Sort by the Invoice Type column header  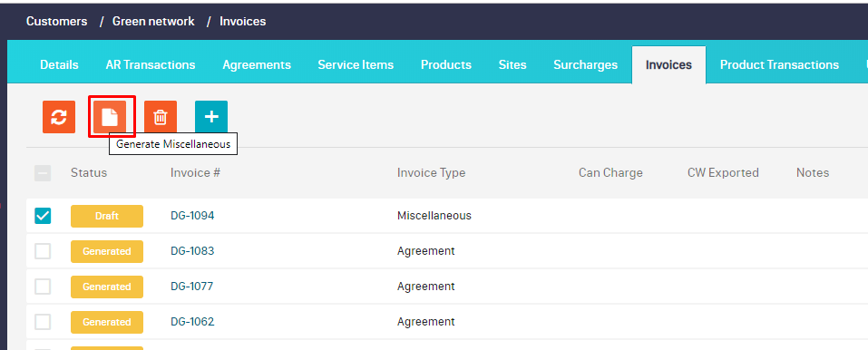coord(431,173)
